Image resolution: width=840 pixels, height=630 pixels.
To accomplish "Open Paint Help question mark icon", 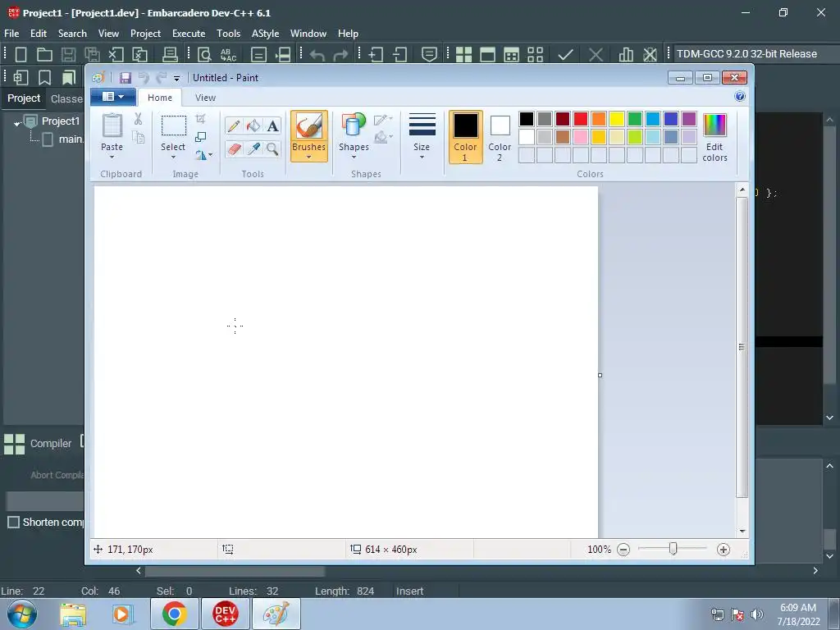I will pos(740,97).
